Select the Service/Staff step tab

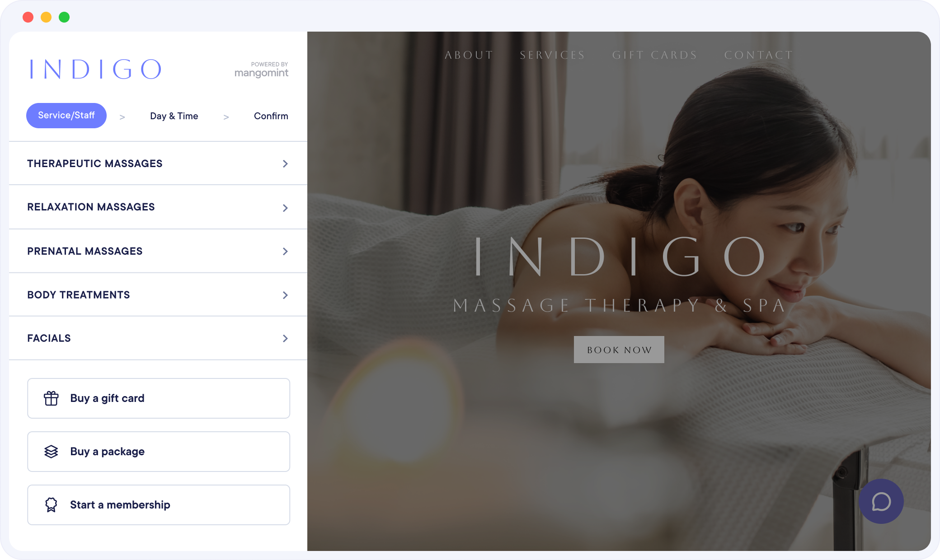tap(66, 116)
